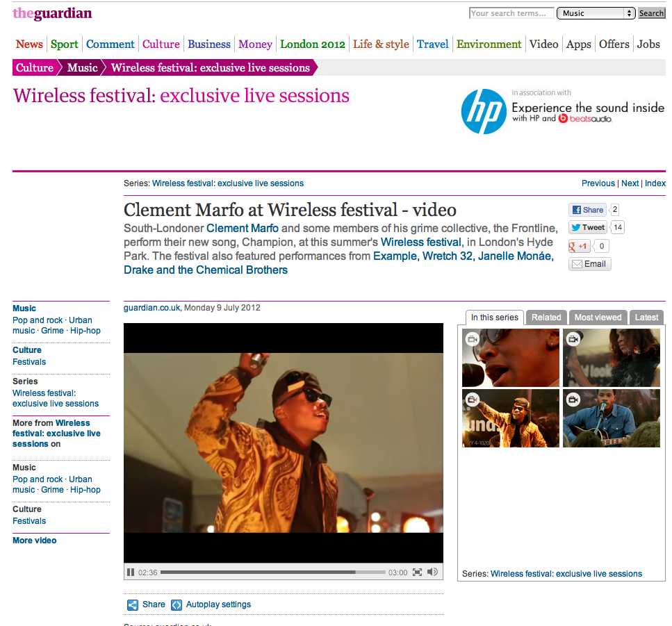Click the Culture breadcrumb
Viewport: 672px width, 626px height.
click(x=35, y=67)
